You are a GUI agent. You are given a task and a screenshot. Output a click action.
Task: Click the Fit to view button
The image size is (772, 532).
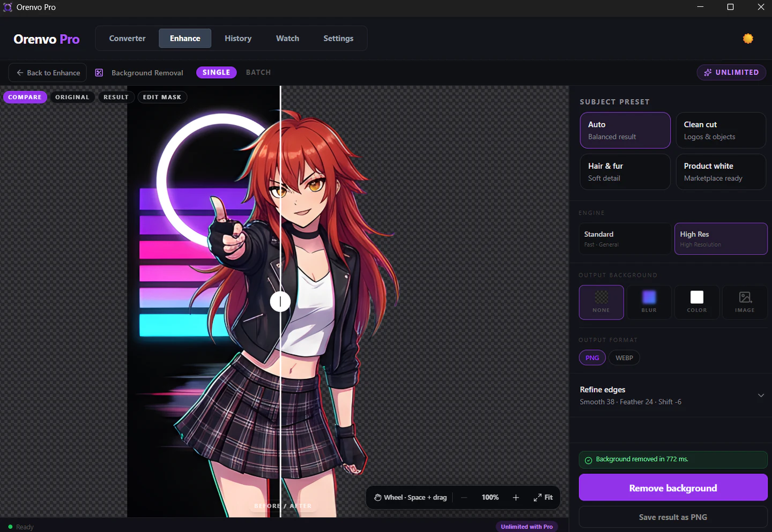click(543, 497)
